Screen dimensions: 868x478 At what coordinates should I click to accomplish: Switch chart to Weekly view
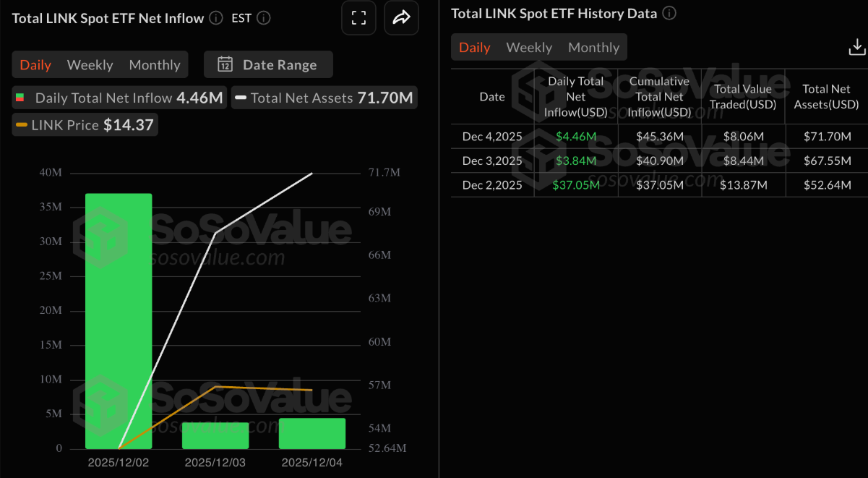pyautogui.click(x=90, y=65)
